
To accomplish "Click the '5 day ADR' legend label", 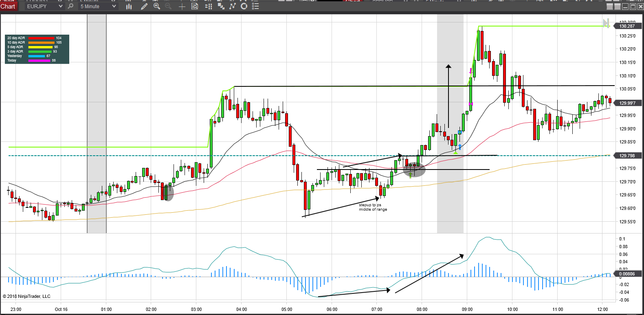I will click(x=15, y=47).
